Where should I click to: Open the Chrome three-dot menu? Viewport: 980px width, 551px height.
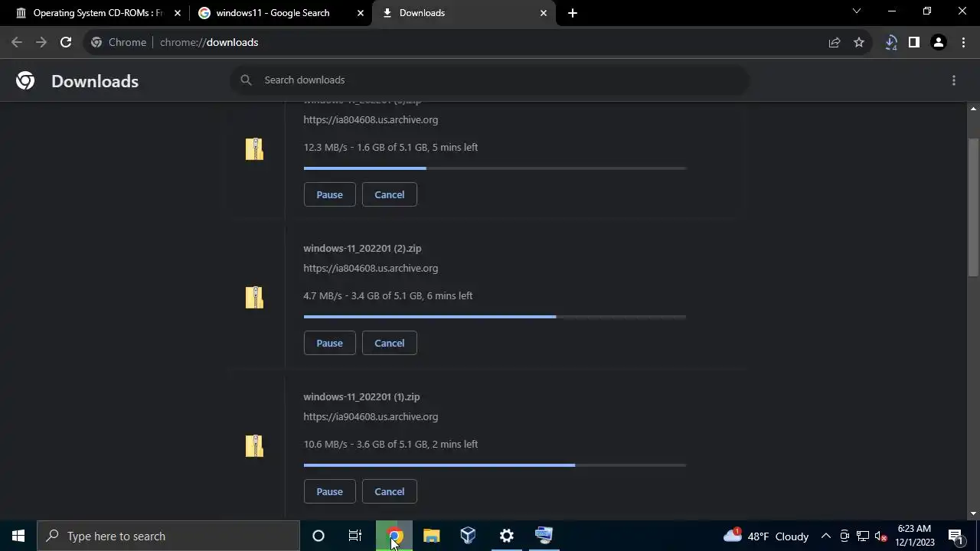pyautogui.click(x=963, y=42)
